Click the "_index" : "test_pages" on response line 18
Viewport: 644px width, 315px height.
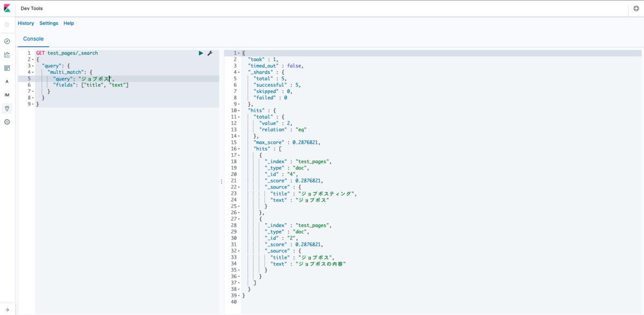298,162
